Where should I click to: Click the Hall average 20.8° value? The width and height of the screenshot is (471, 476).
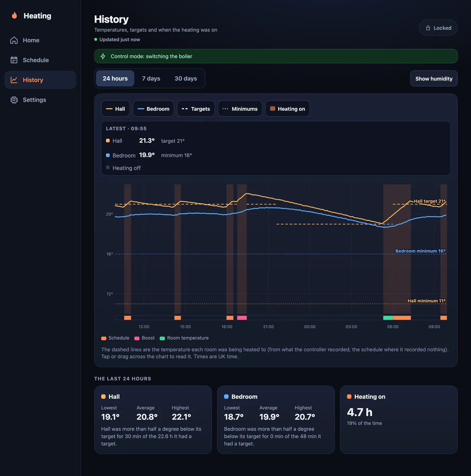[147, 417]
